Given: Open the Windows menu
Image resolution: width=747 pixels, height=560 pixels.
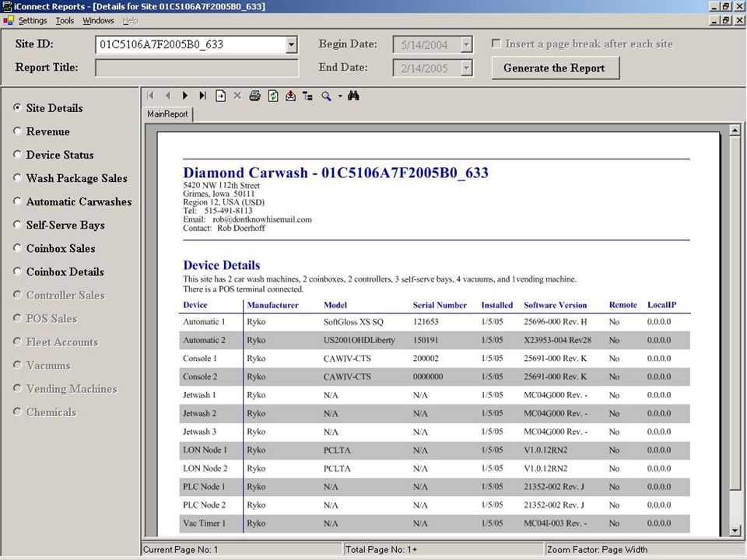Looking at the screenshot, I should [x=98, y=20].
